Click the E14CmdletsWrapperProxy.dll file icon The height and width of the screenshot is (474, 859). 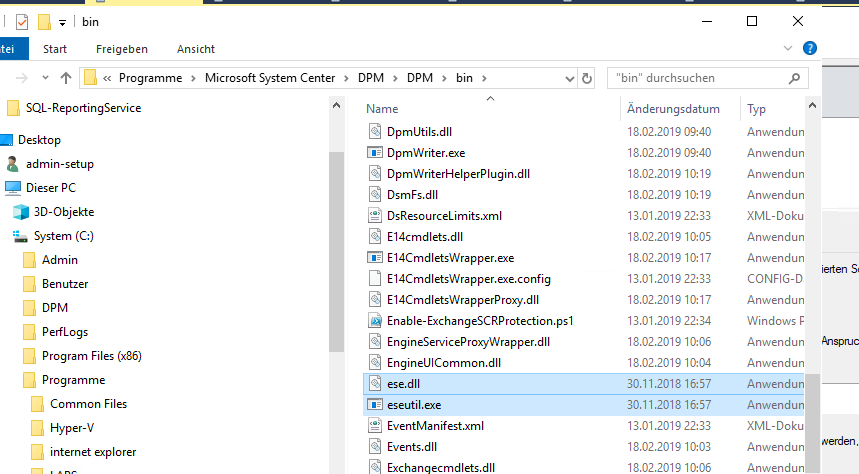pos(375,300)
